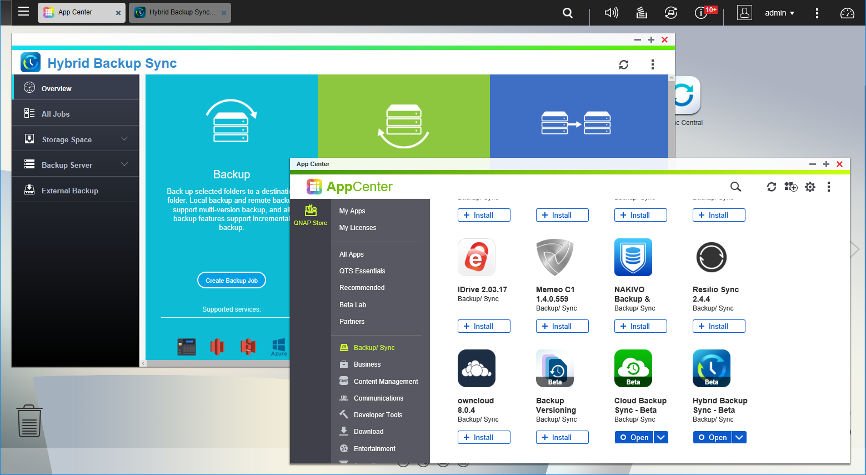Click the Hybrid Backup Sync horizontal scrollbar
This screenshot has width=866, height=475.
(x=215, y=363)
